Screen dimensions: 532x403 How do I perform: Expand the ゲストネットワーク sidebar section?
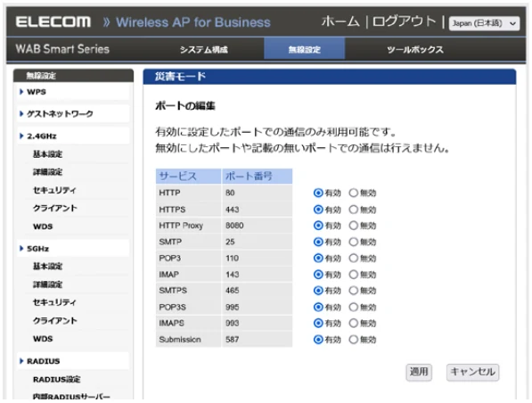[73, 114]
